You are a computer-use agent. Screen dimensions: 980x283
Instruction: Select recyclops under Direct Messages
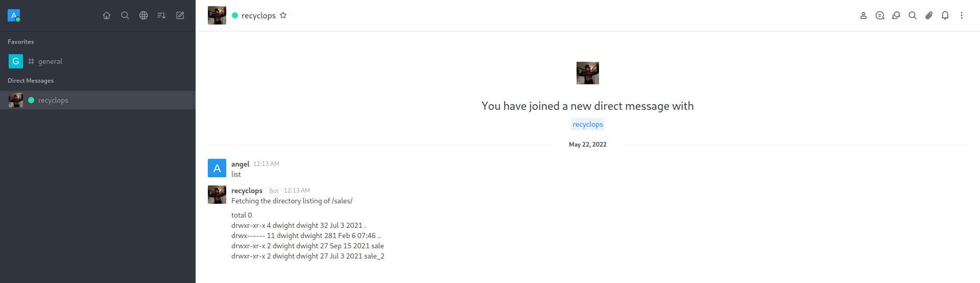tap(53, 100)
